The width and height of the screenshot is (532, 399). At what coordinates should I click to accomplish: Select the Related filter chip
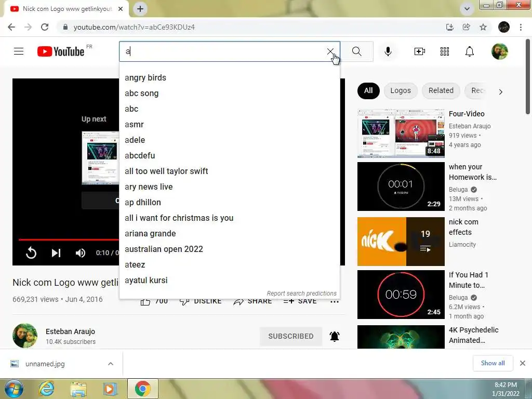pyautogui.click(x=441, y=91)
